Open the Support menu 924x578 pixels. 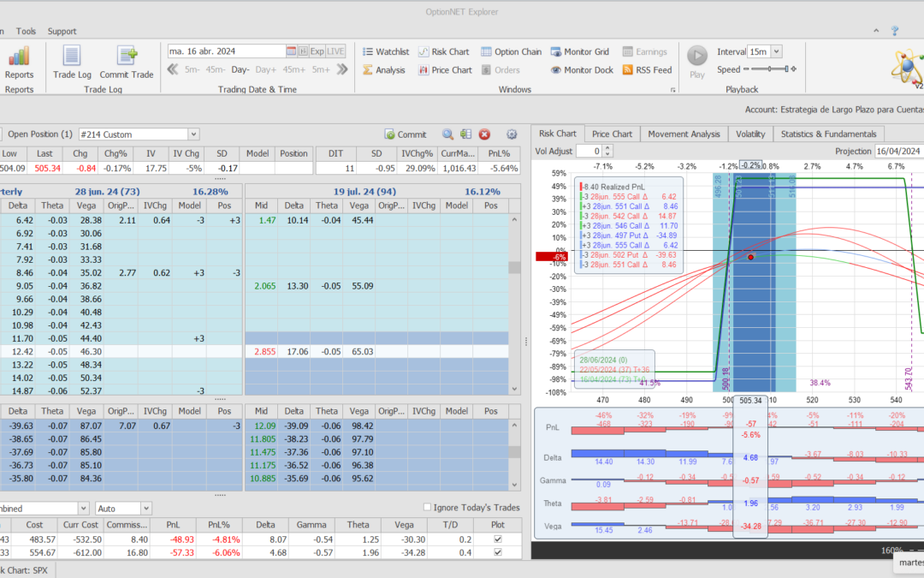pyautogui.click(x=62, y=31)
